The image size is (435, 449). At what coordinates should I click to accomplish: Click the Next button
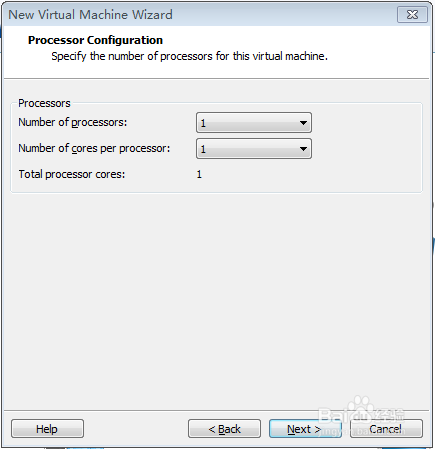point(305,429)
